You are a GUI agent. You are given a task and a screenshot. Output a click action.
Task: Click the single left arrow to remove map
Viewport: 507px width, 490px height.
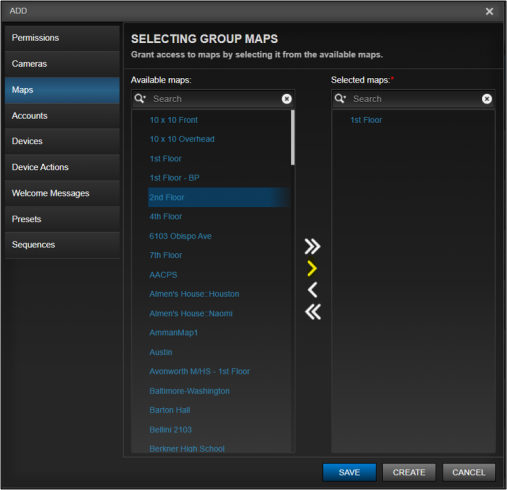[312, 290]
